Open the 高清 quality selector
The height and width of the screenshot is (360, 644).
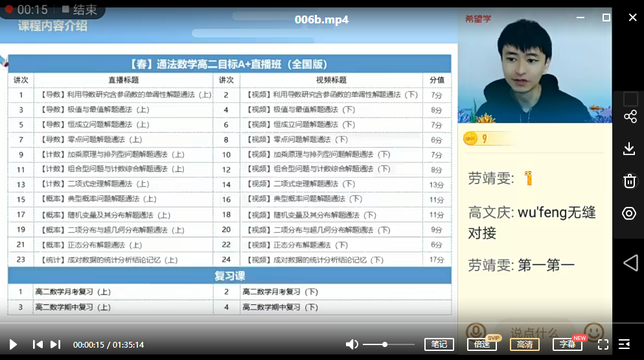click(x=524, y=344)
